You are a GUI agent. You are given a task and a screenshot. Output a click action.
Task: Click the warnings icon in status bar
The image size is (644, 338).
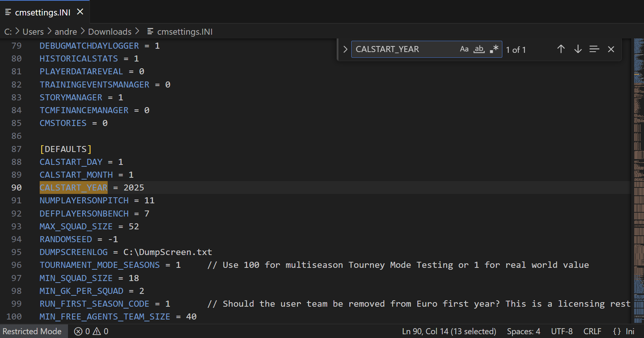[97, 331]
